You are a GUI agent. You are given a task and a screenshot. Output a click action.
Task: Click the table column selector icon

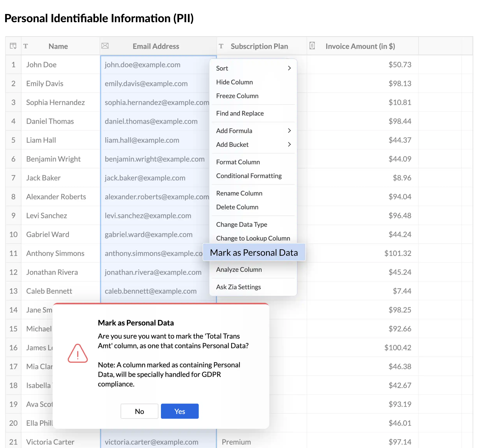pos(13,46)
